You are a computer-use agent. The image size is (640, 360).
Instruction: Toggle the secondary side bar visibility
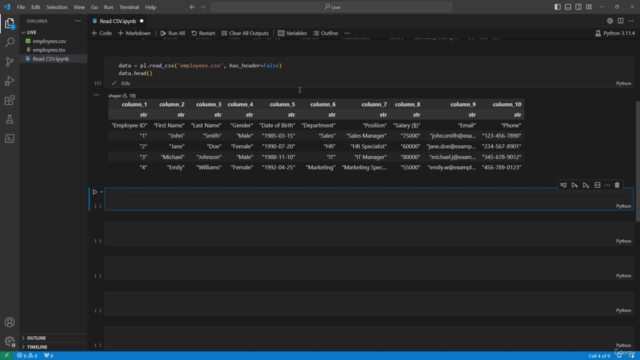[578, 7]
